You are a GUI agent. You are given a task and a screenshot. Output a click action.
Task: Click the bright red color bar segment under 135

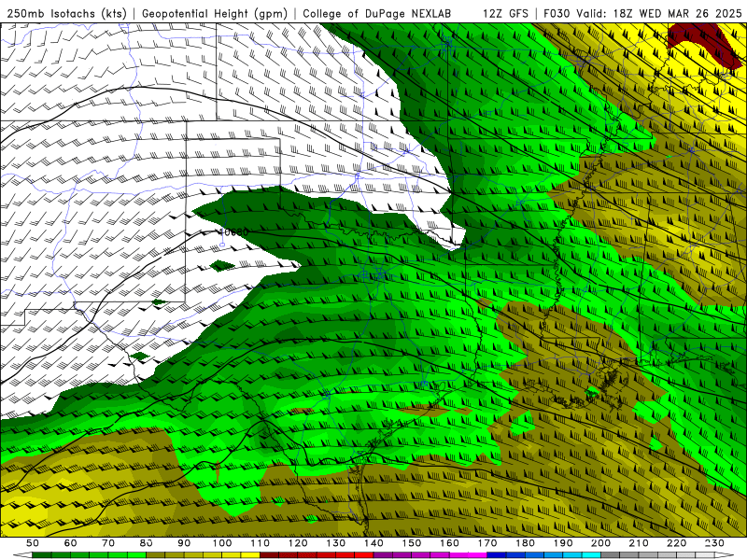pos(363,554)
